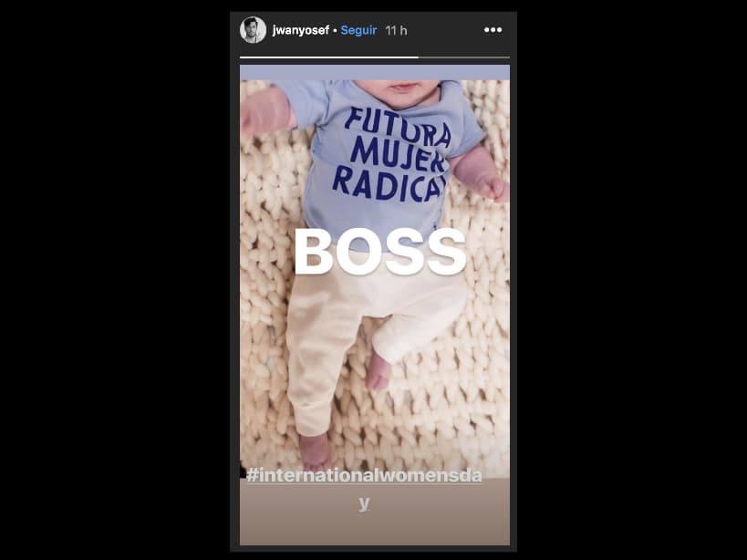Open the three-dot more options menu

493,30
